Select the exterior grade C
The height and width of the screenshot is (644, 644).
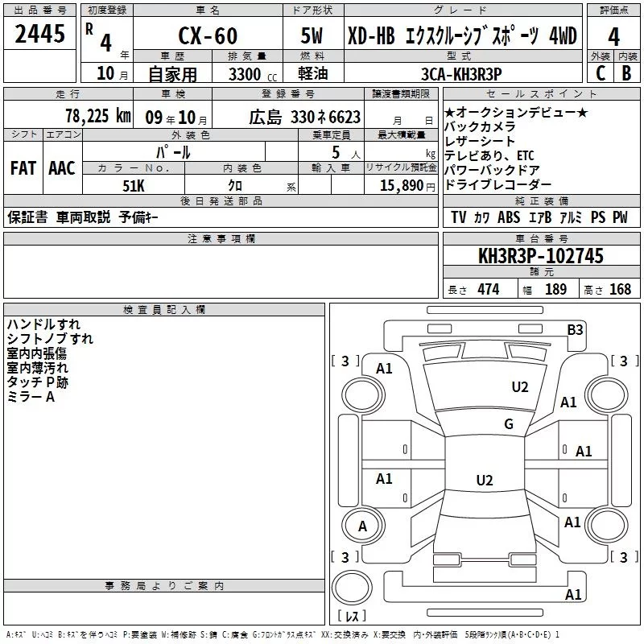(x=601, y=73)
